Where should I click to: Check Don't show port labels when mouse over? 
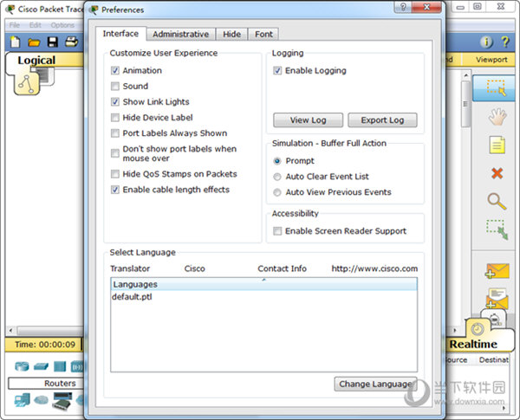click(x=115, y=153)
